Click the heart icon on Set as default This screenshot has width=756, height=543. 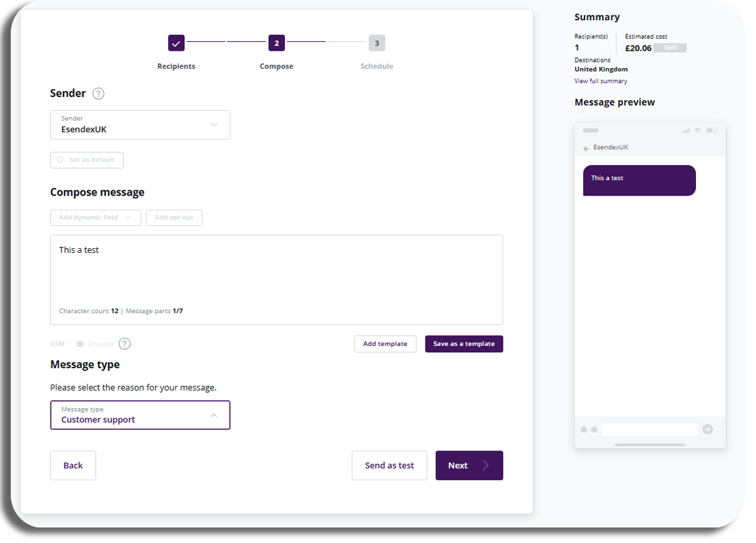point(59,160)
